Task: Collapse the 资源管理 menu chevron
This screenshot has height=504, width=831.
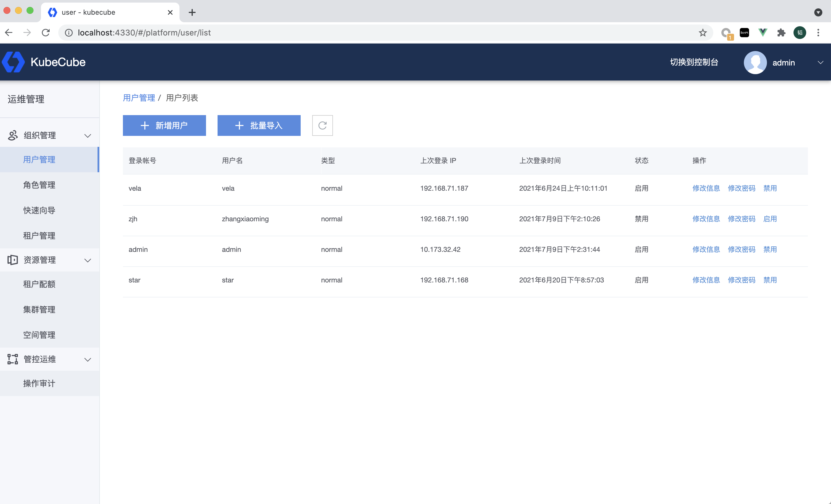Action: tap(88, 260)
